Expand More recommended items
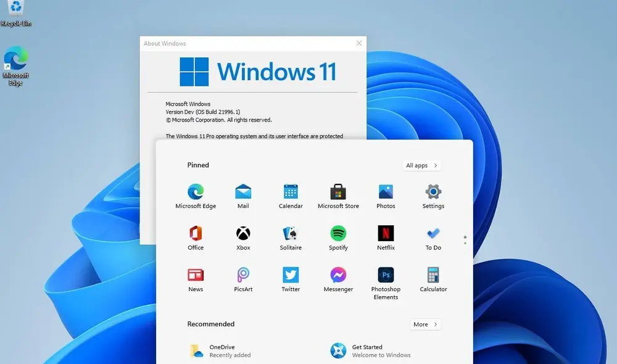 [x=424, y=324]
